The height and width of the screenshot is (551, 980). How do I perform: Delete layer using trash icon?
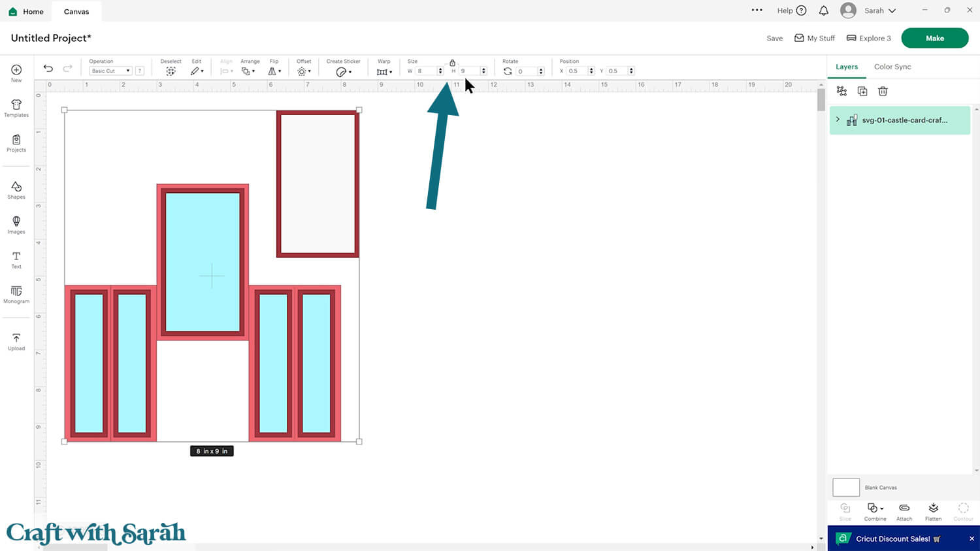pyautogui.click(x=883, y=92)
